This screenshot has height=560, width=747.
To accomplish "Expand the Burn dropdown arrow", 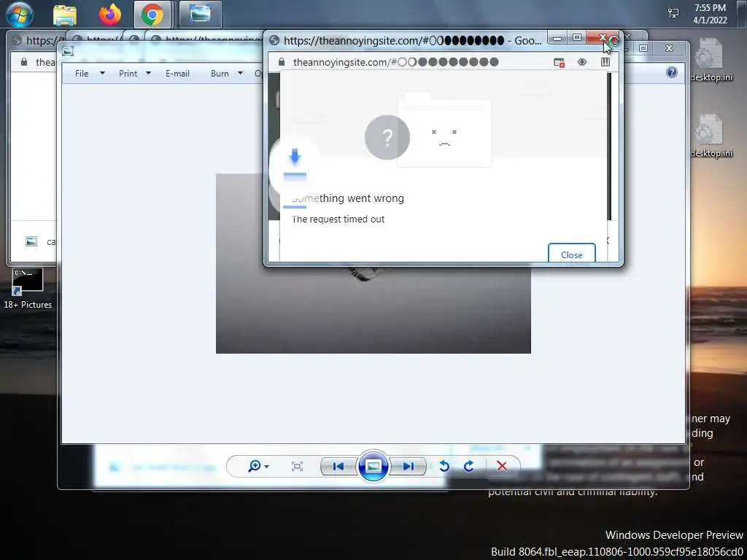I will 240,74.
